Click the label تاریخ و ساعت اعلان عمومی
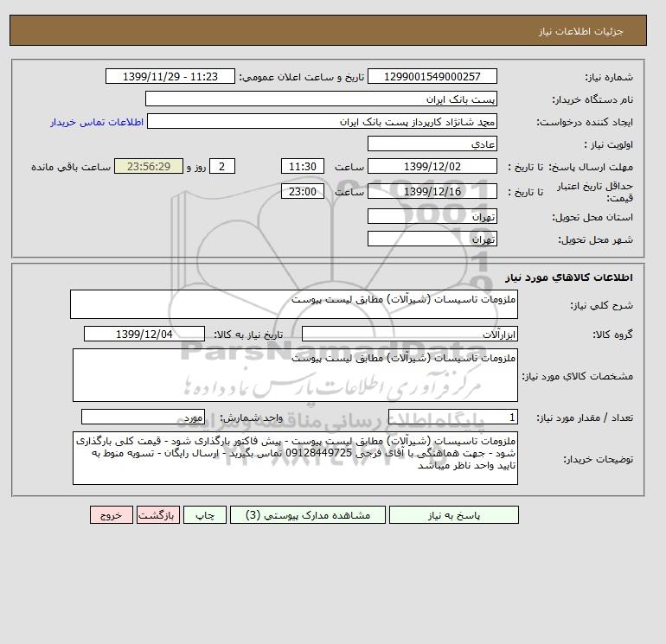 302,77
